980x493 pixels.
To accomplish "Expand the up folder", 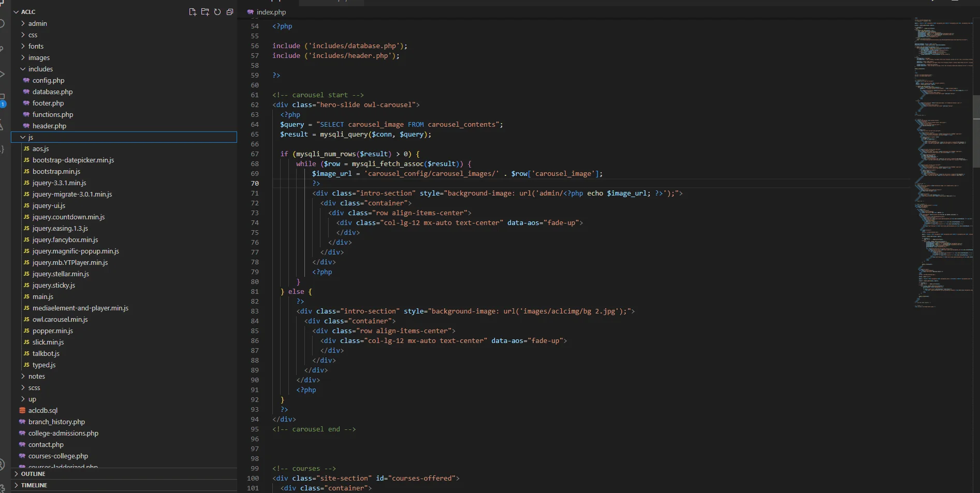I will [23, 399].
